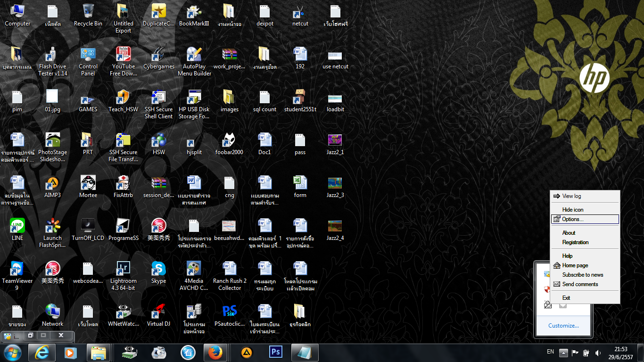This screenshot has height=362, width=644.
Task: Select the foobar2000 desktop icon
Action: click(229, 144)
